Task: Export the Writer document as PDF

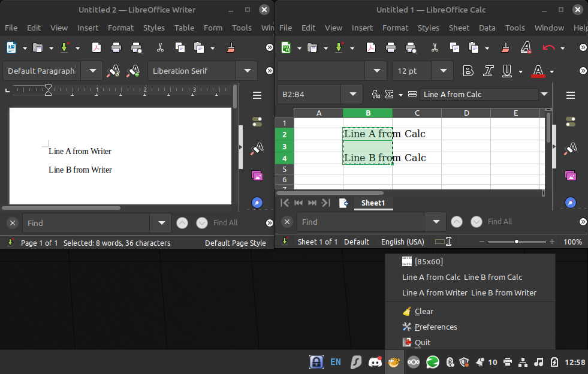Action: (96, 47)
